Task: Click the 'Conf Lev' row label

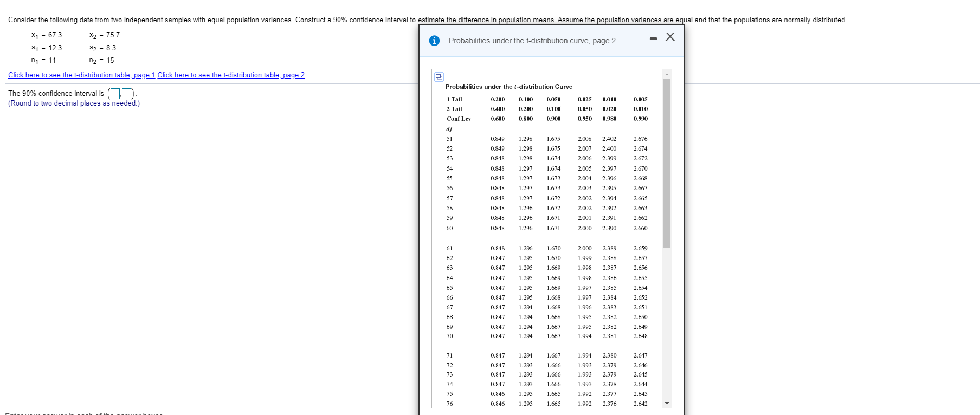Action: (x=459, y=119)
